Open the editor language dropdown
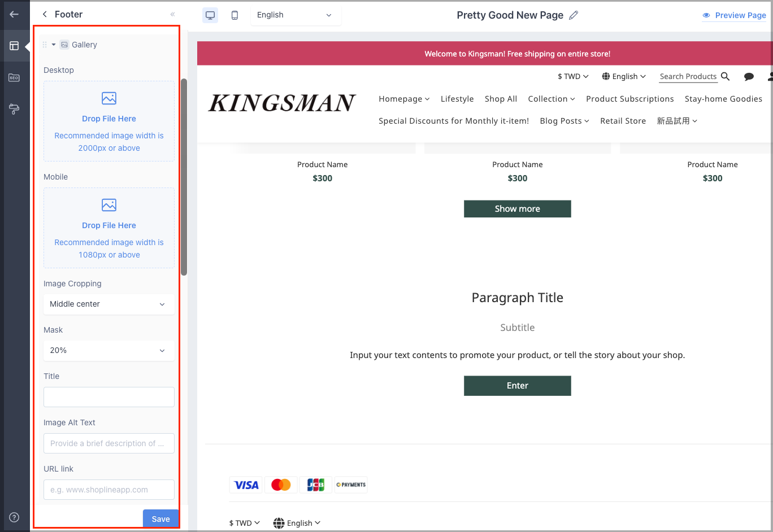773x532 pixels. 296,15
